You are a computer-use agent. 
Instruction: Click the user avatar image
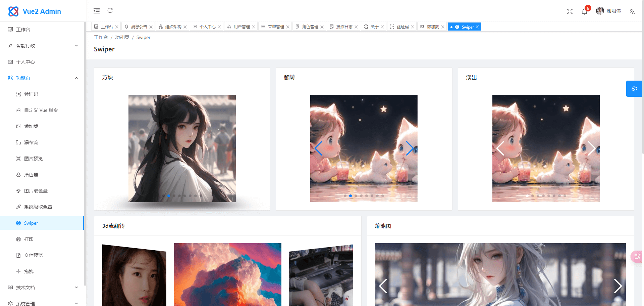pos(600,11)
